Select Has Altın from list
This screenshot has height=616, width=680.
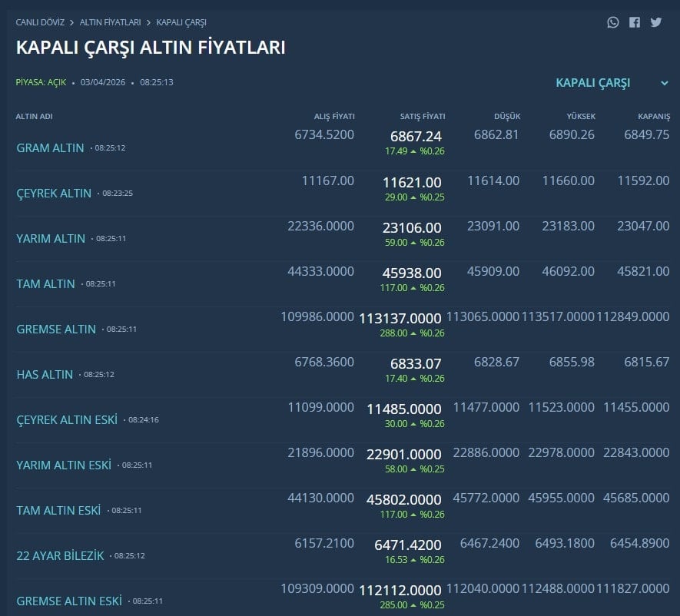[x=45, y=374]
